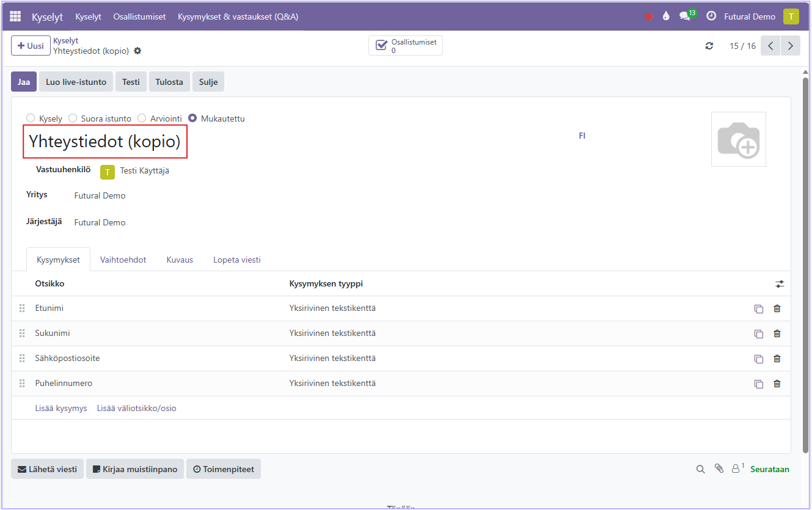This screenshot has height=510, width=812.
Task: Click the Luo live-istunto button
Action: 76,82
